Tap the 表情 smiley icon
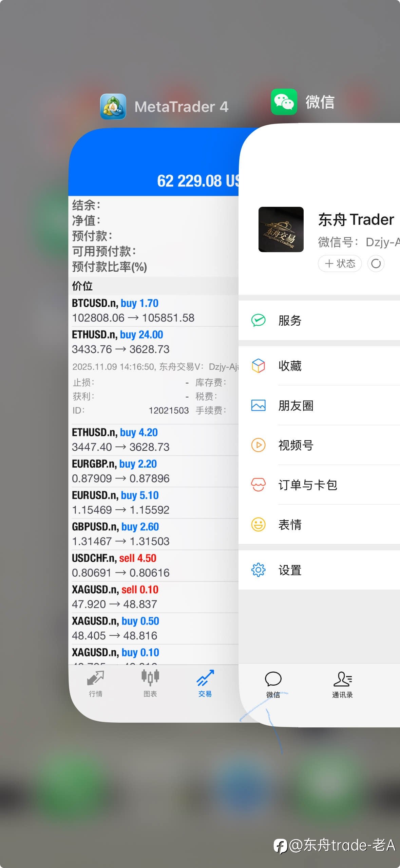Image resolution: width=400 pixels, height=868 pixels. 258,525
